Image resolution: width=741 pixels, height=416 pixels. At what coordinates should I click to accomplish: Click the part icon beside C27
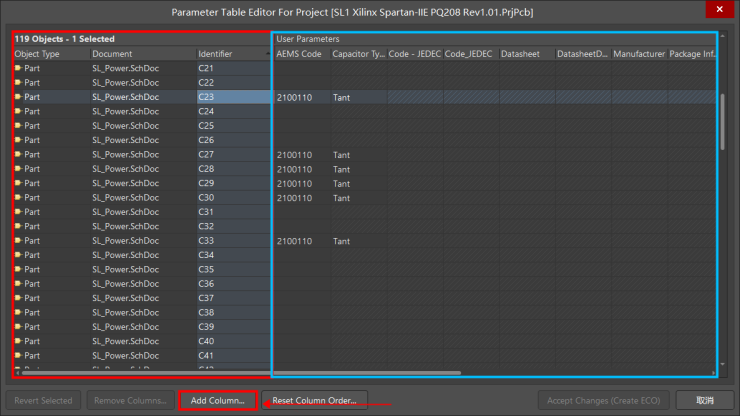pyautogui.click(x=18, y=155)
